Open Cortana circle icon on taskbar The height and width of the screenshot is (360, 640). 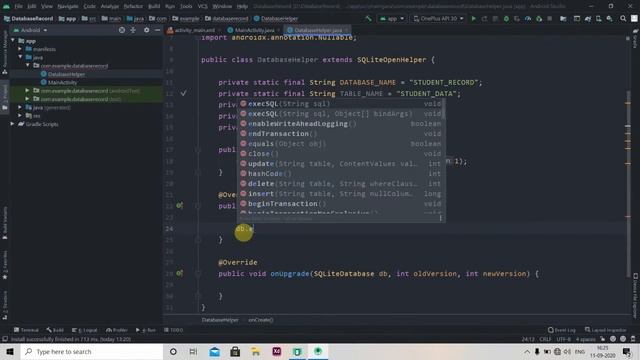[x=173, y=351]
